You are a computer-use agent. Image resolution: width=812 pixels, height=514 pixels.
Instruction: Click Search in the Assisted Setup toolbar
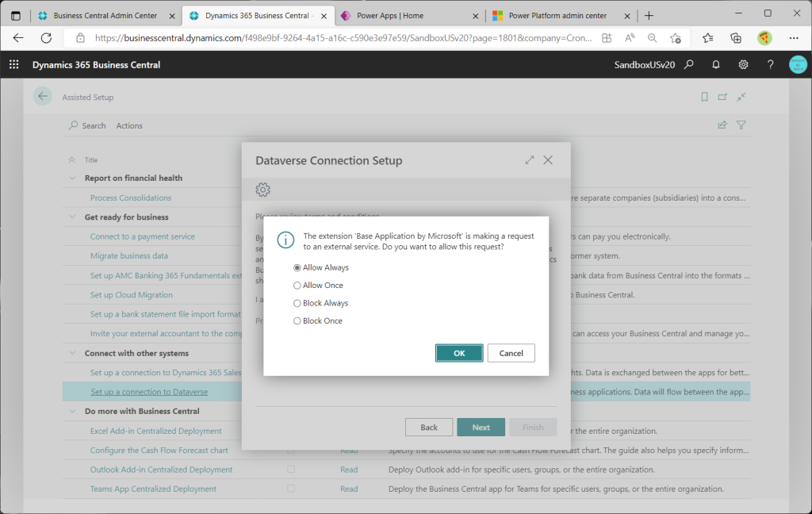tap(87, 125)
